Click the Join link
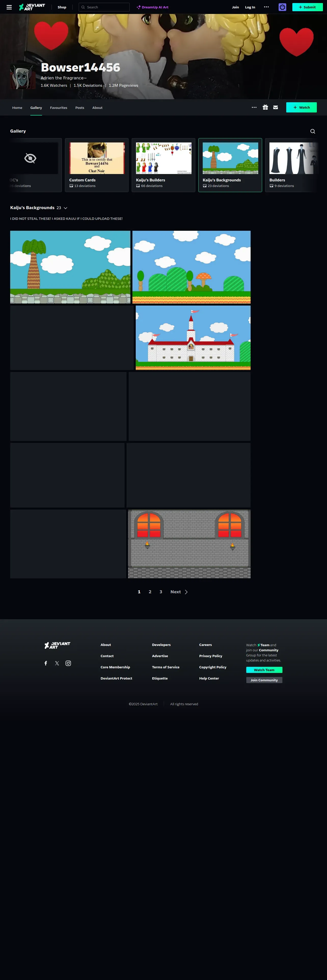327x980 pixels. (236, 7)
